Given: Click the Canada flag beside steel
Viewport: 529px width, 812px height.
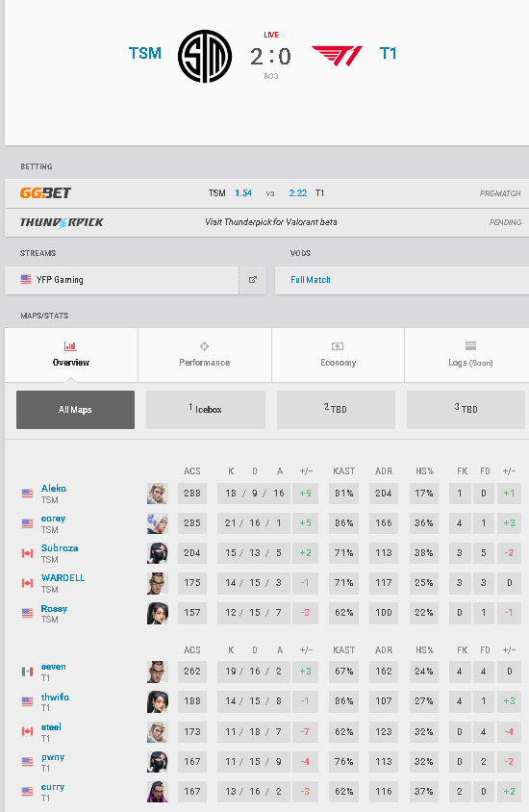Looking at the screenshot, I should pyautogui.click(x=28, y=732).
